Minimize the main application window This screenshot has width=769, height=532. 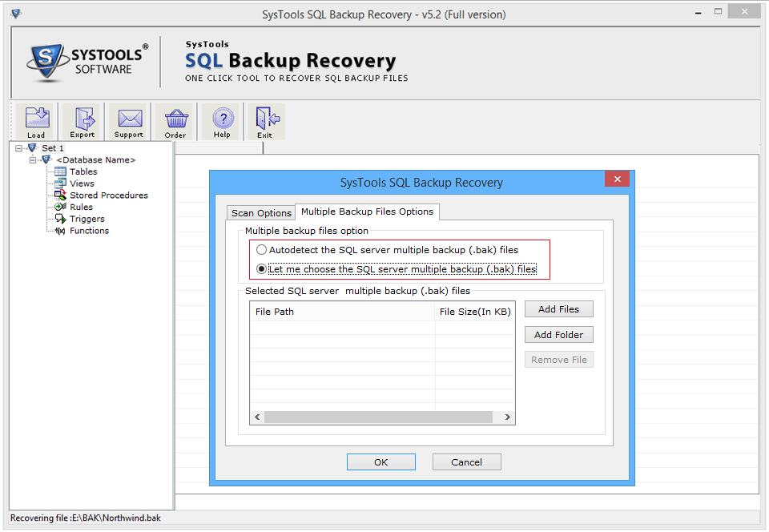click(x=698, y=14)
